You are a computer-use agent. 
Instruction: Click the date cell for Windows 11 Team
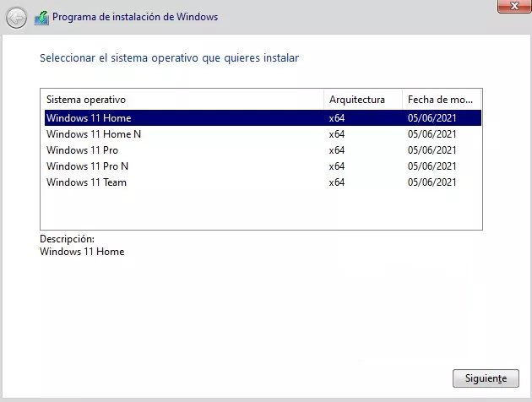pos(432,182)
